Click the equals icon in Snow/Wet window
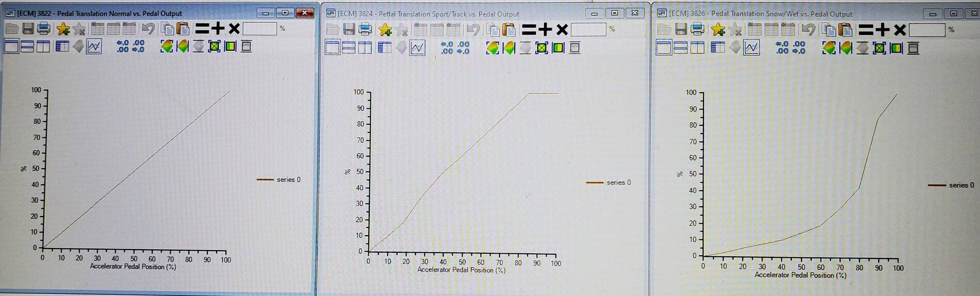Screen dimensions: 980x296 [x=866, y=30]
